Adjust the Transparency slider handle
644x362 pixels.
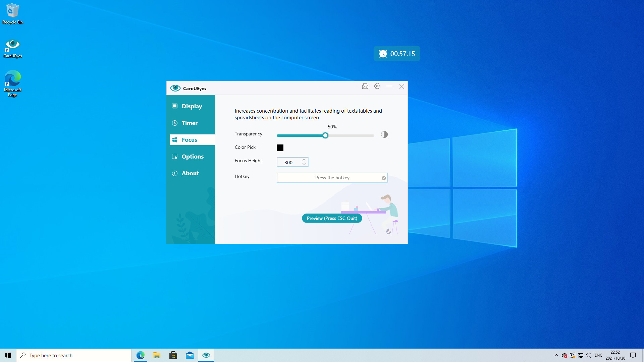(x=325, y=135)
